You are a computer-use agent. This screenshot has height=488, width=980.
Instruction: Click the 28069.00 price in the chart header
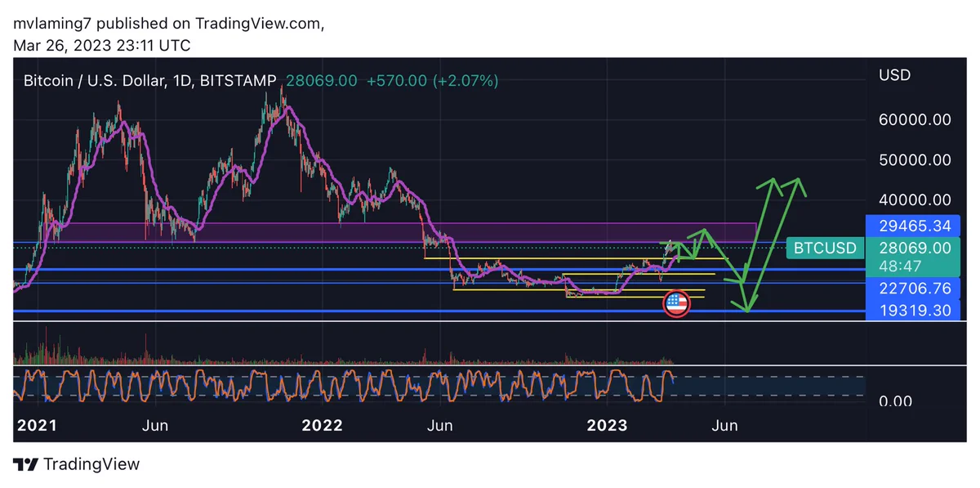[x=321, y=81]
